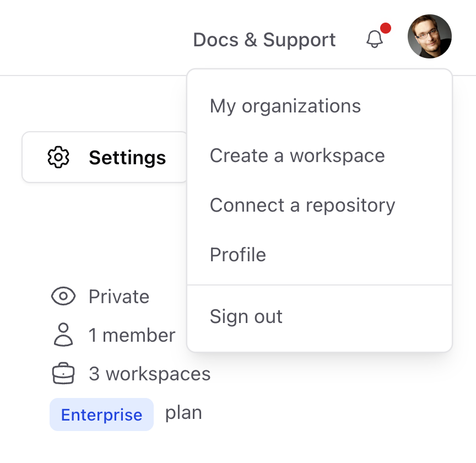The image size is (476, 463).
Task: Click the Enterprise plan badge
Action: 101,413
